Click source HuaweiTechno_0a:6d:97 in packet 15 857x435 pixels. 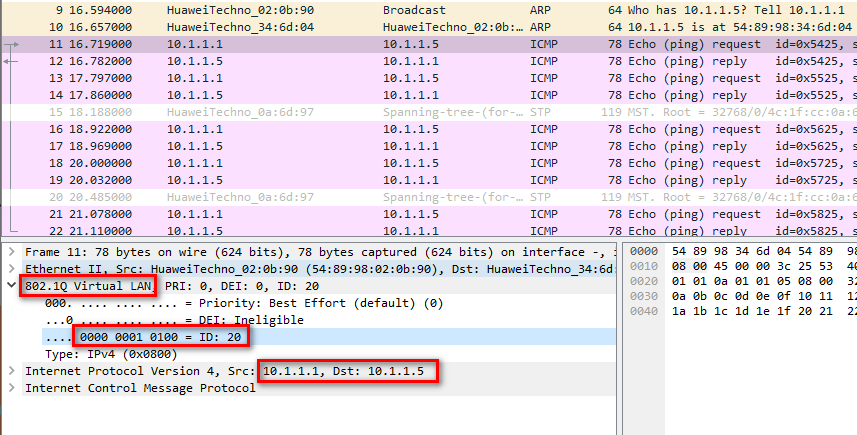240,112
